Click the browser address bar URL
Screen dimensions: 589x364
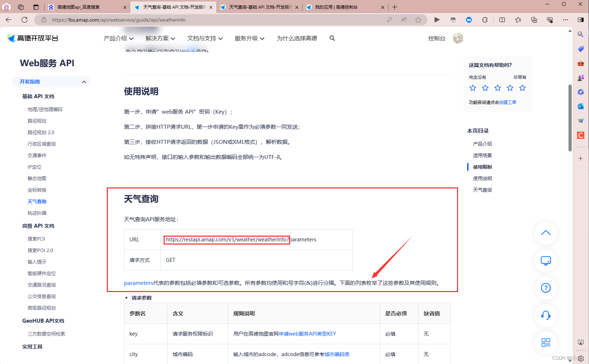coord(119,20)
